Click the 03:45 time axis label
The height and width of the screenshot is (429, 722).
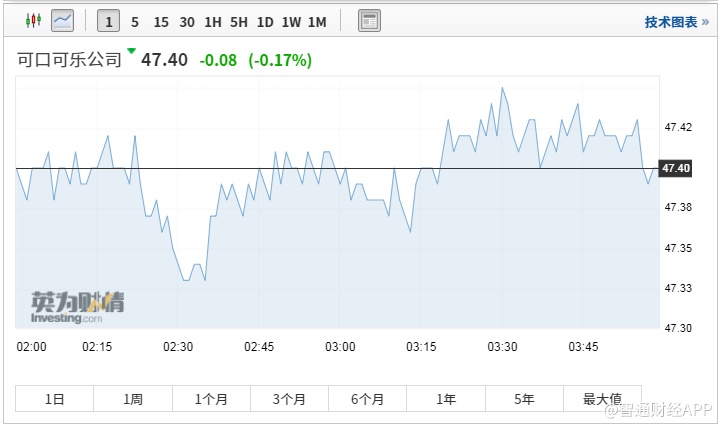583,347
